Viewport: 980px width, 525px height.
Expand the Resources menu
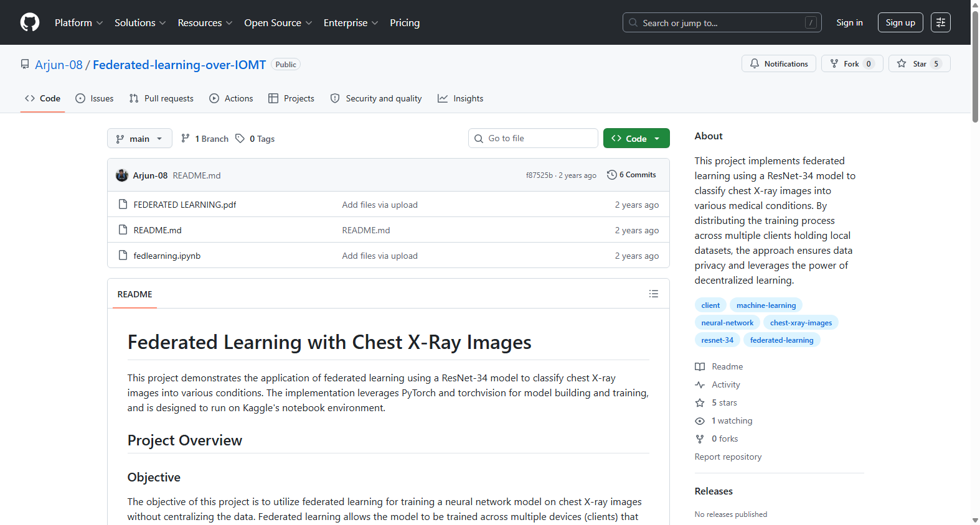coord(205,22)
